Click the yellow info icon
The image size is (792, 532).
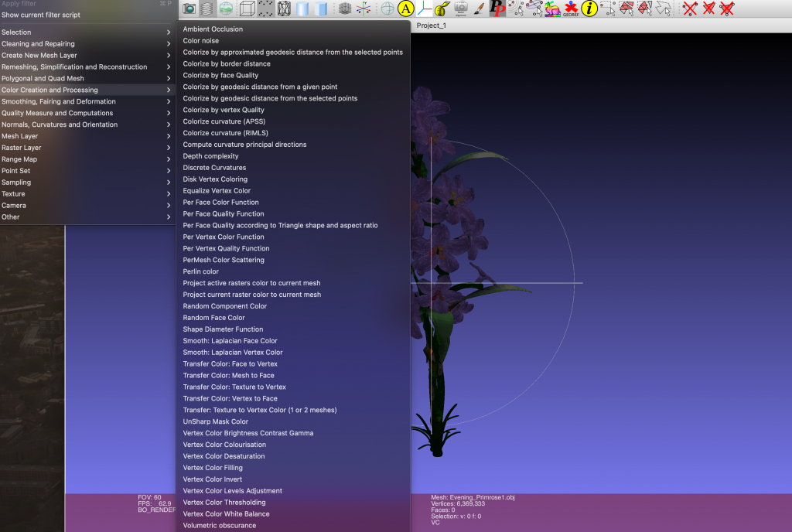click(589, 8)
